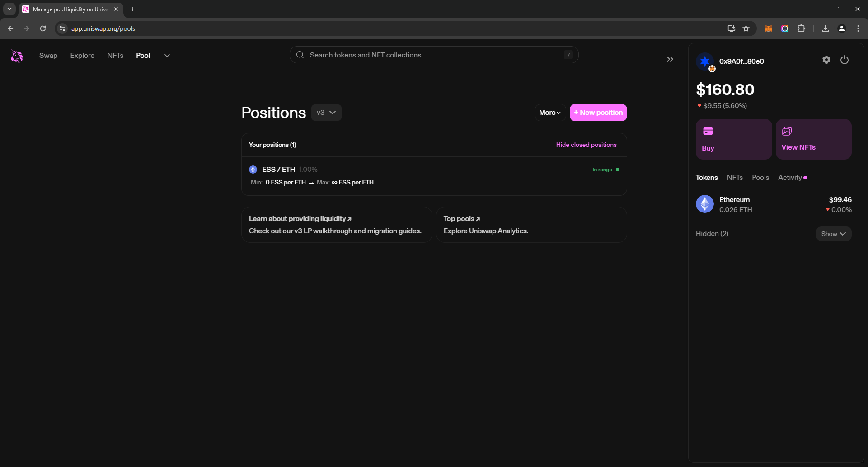Go to the Explore page
Viewport: 868px width, 467px height.
pyautogui.click(x=82, y=56)
